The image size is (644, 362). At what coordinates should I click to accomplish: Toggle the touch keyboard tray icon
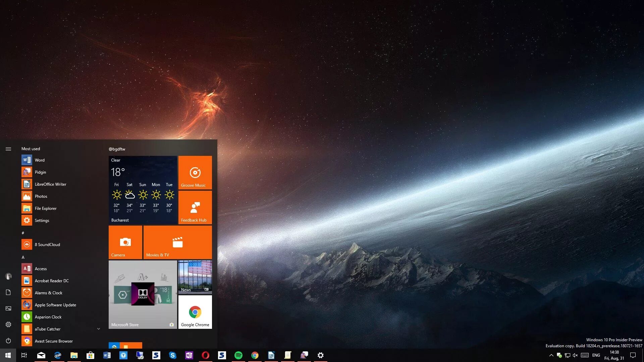[x=585, y=355]
